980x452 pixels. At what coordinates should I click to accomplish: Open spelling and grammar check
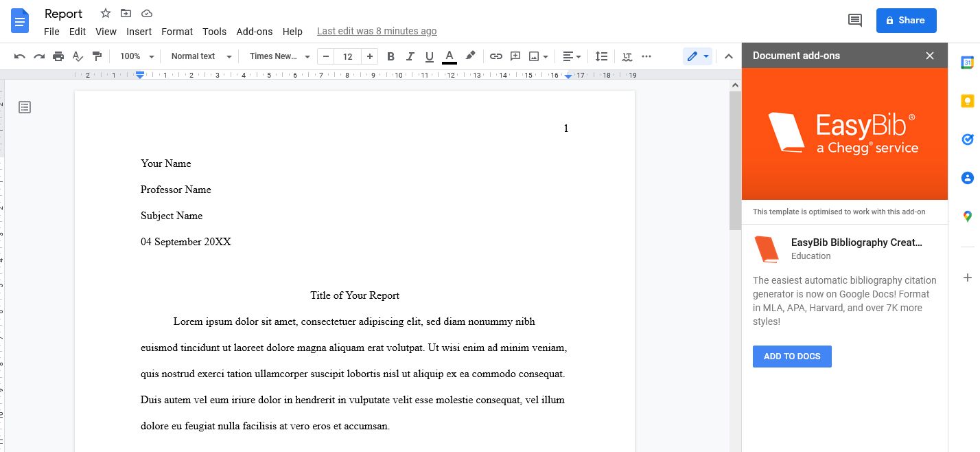[78, 56]
